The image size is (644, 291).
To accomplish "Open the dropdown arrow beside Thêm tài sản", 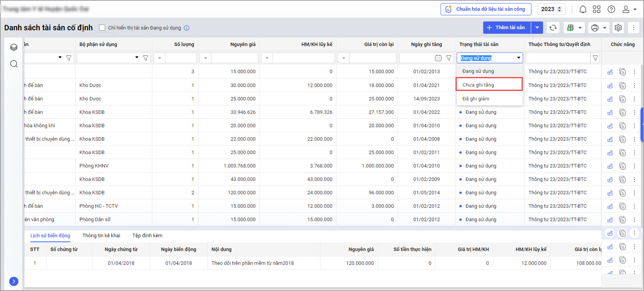I will (x=537, y=28).
